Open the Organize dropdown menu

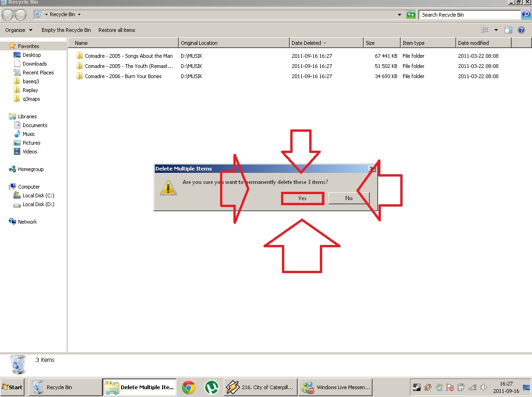(x=19, y=30)
